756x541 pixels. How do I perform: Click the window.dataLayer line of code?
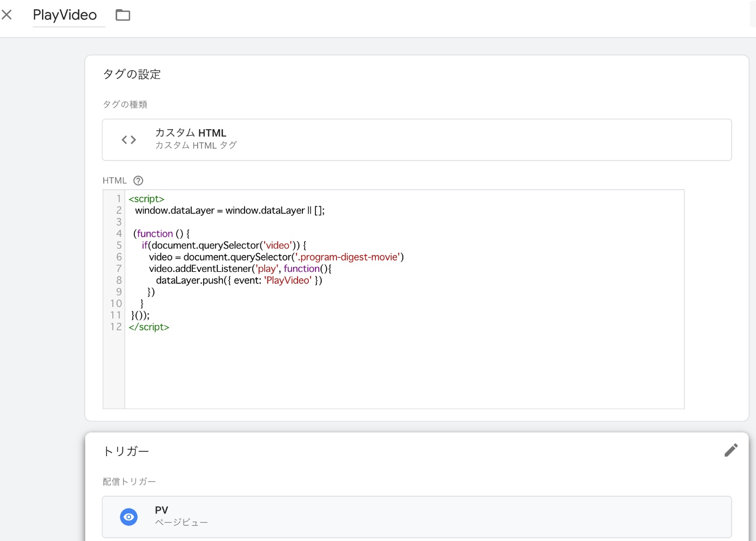coord(230,211)
